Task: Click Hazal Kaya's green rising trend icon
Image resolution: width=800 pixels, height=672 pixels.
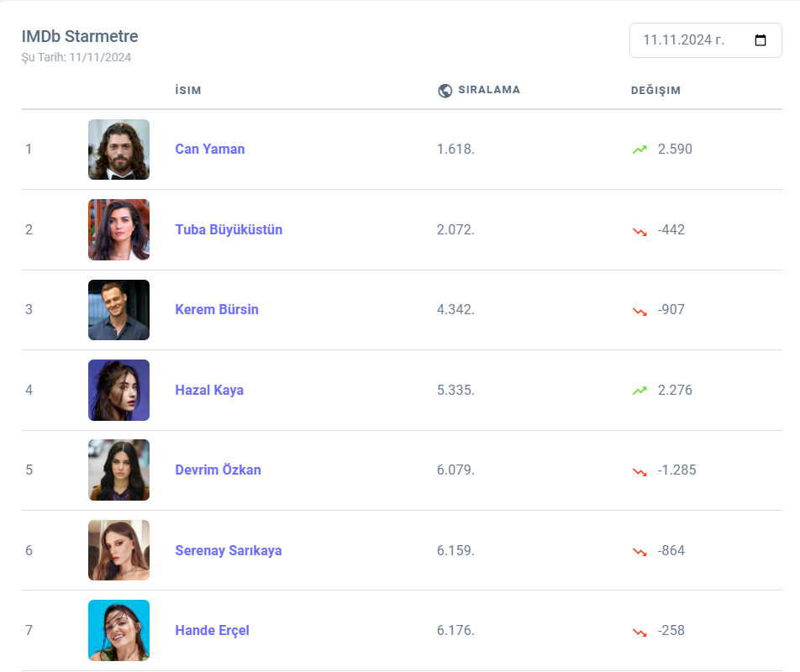Action: click(640, 391)
